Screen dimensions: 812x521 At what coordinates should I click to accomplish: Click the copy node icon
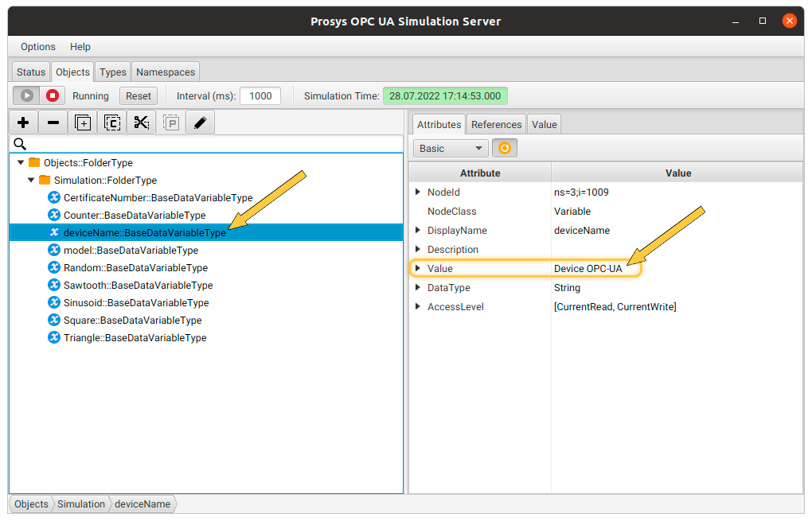tap(112, 122)
